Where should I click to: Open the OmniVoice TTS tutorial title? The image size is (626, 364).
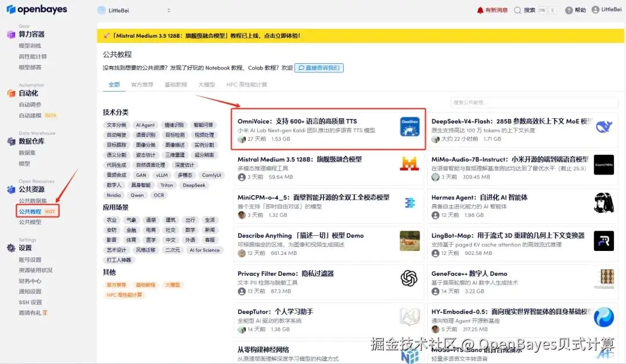pos(297,121)
